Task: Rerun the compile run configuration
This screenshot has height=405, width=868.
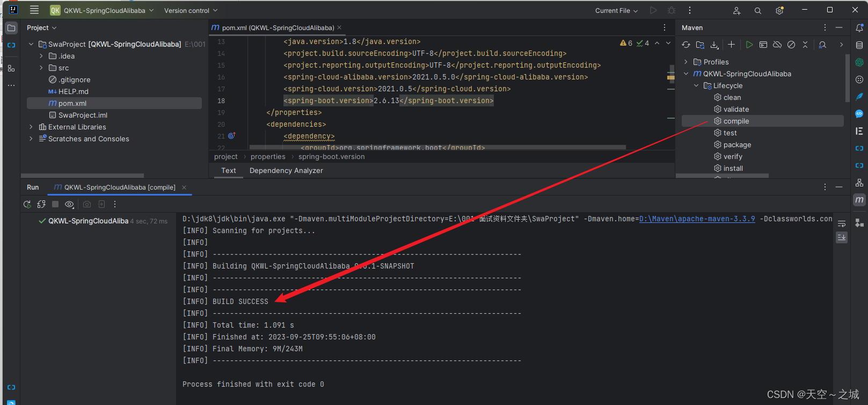Action: tap(27, 204)
